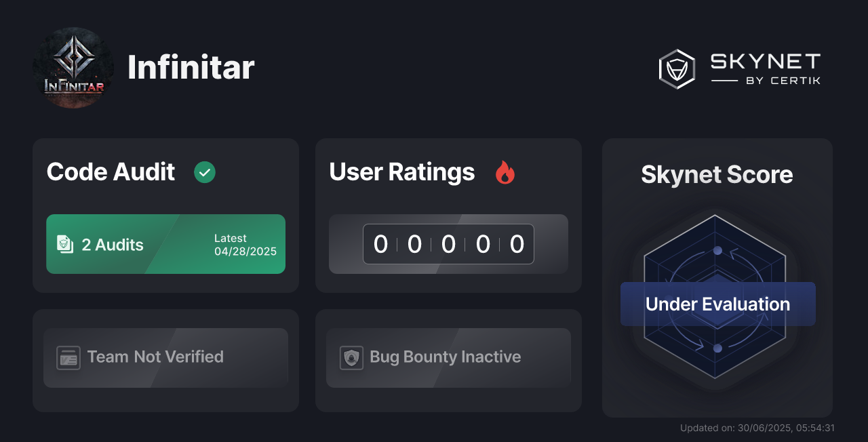The image size is (868, 442).
Task: Click the user ratings digit counter
Action: [448, 244]
